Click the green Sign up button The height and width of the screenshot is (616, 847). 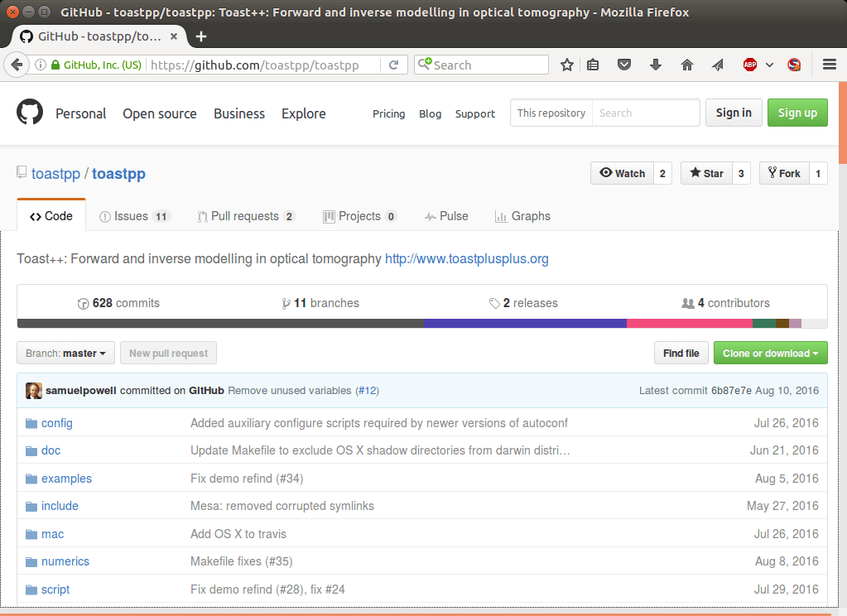(x=797, y=113)
